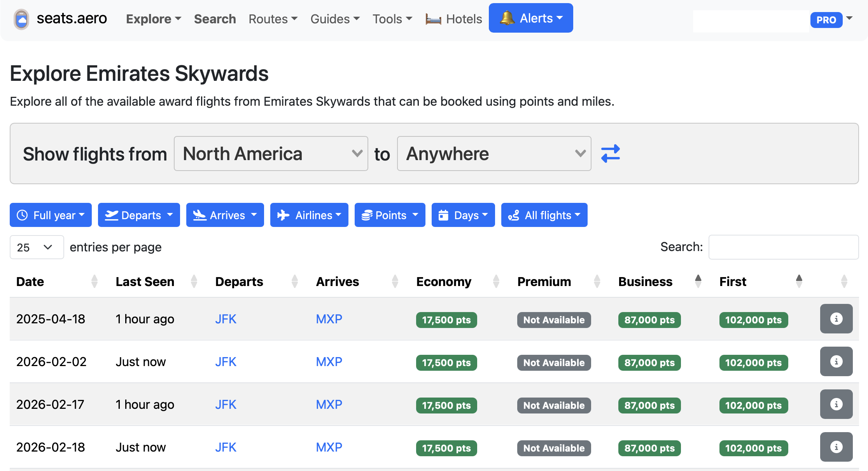Screen dimensions: 868x471
Task: Click JFK link in 2025-04-18 row
Action: coord(226,319)
